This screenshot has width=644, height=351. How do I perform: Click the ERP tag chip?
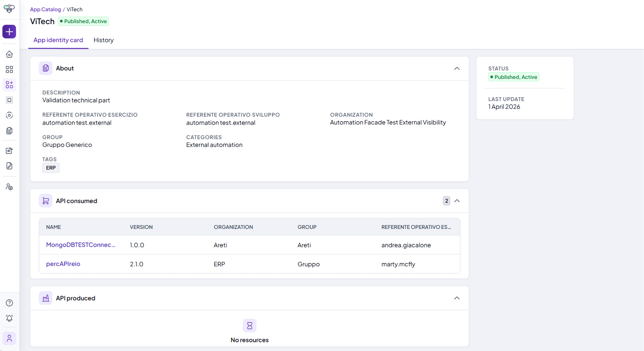tap(51, 168)
